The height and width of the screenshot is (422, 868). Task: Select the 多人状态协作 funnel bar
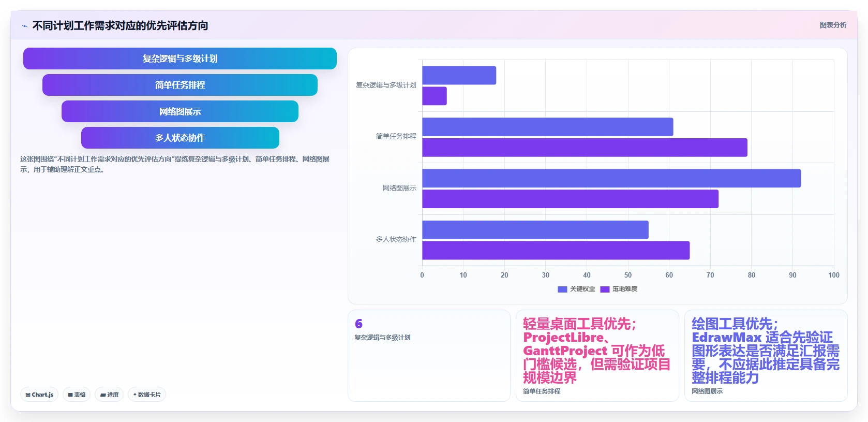click(180, 138)
